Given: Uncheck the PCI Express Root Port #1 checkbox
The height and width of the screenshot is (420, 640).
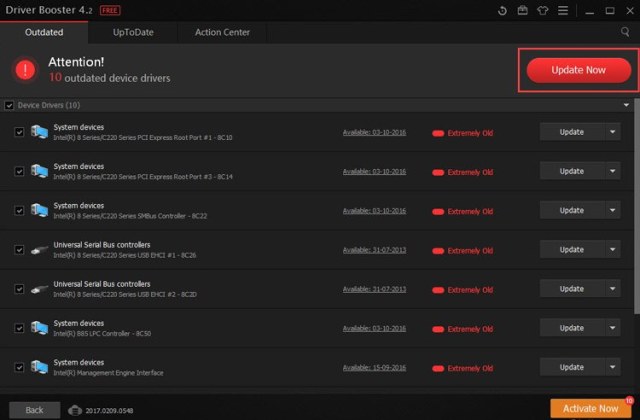Looking at the screenshot, I should click(x=20, y=132).
